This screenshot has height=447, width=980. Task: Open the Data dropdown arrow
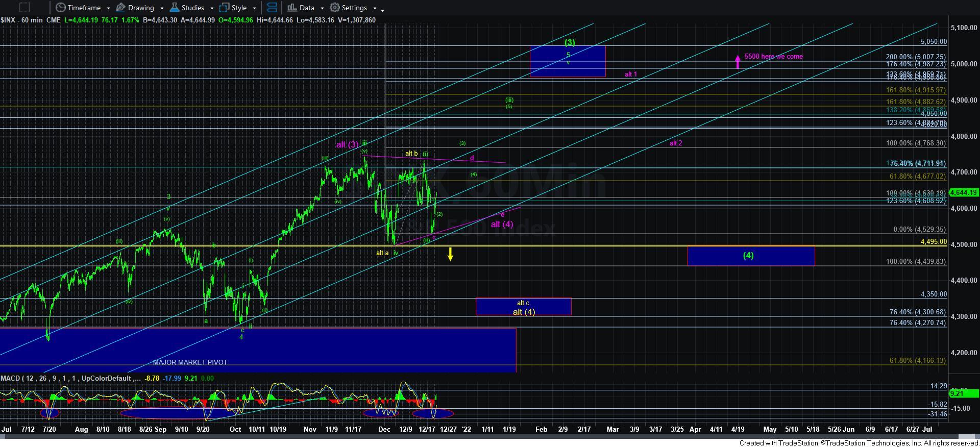tap(322, 8)
